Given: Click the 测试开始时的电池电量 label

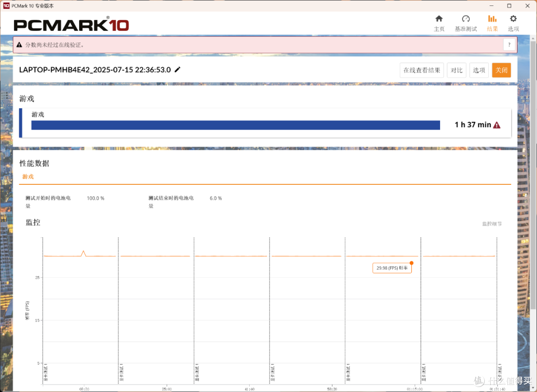Looking at the screenshot, I should pos(48,202).
